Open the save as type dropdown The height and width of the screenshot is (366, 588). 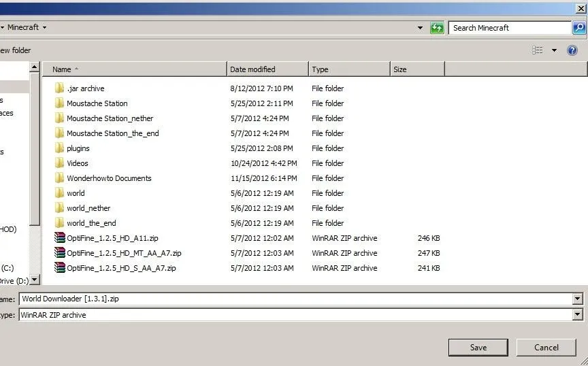point(578,314)
